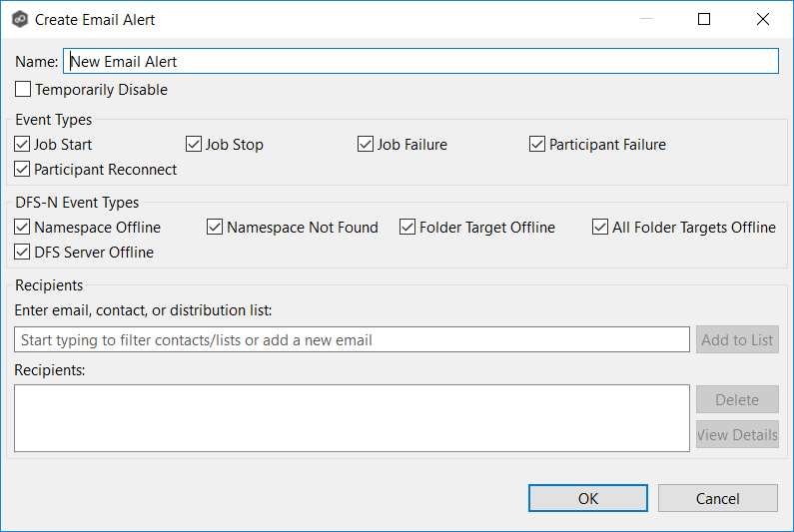794x532 pixels.
Task: Click inside the Recipients list box
Action: pyautogui.click(x=352, y=418)
